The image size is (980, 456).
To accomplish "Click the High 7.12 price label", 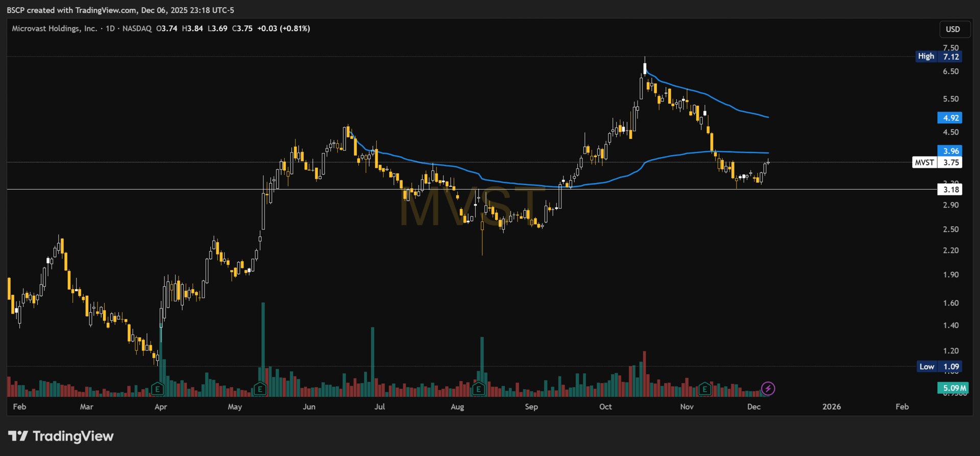I will (939, 57).
